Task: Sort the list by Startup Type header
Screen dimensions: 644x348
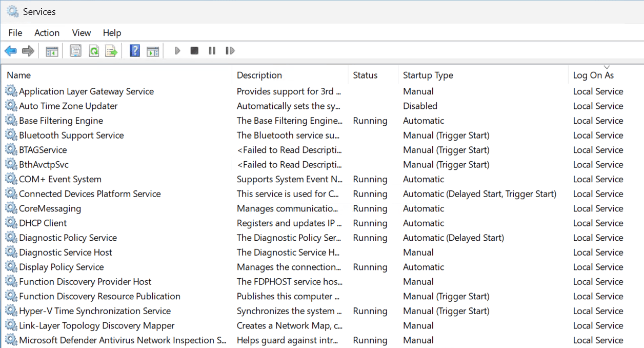Action: [428, 75]
